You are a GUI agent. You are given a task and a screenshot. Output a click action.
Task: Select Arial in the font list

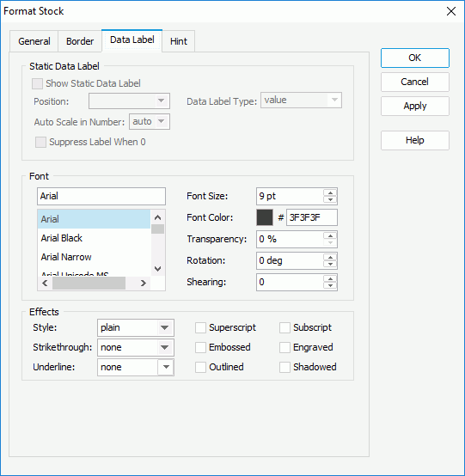94,219
